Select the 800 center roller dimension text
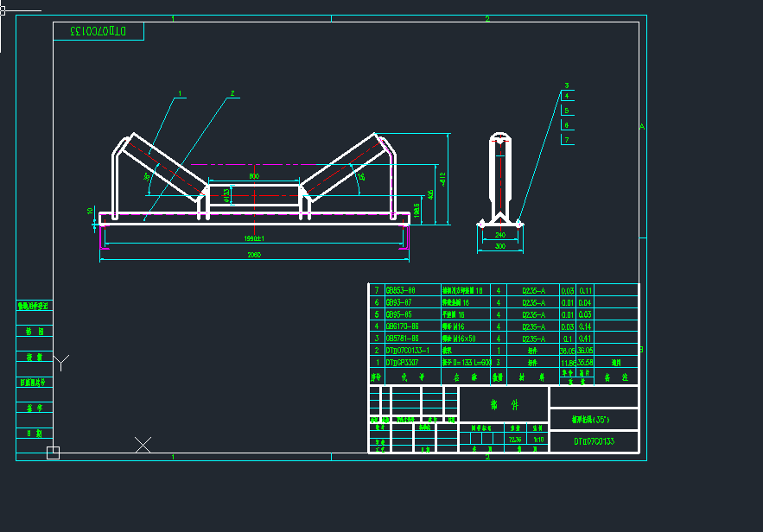The height and width of the screenshot is (532, 763). click(254, 176)
